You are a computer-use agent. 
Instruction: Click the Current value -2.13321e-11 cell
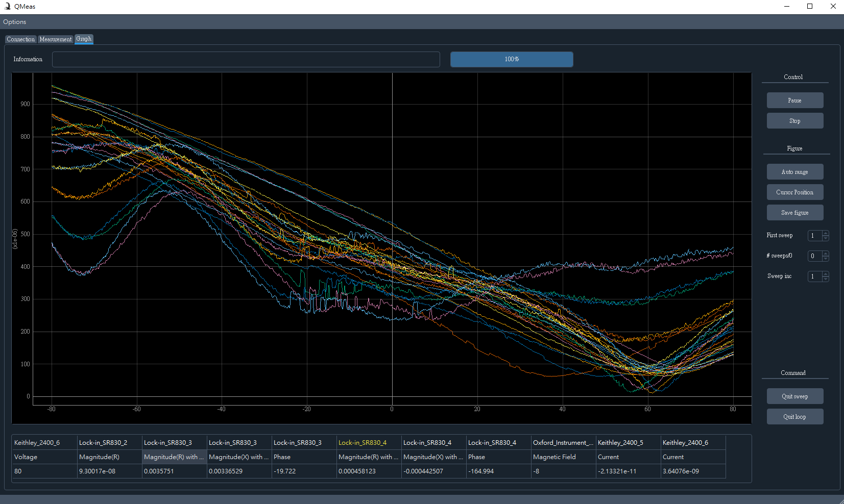point(628,471)
